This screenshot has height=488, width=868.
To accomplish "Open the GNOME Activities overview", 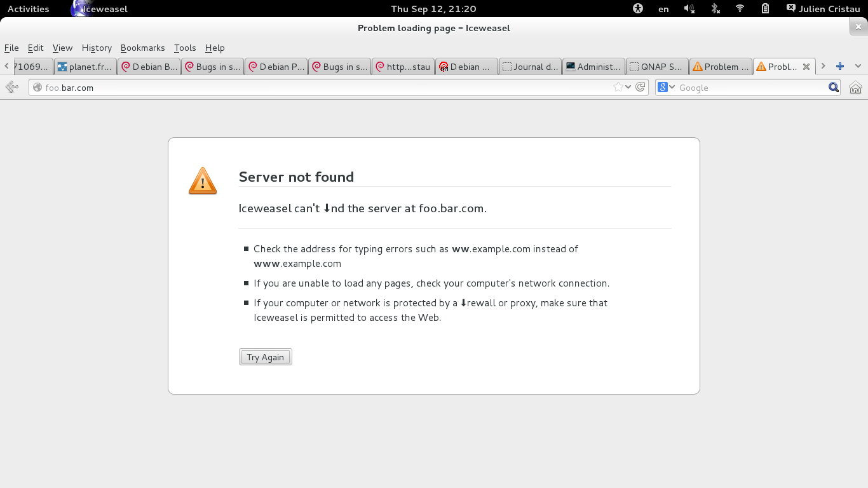I will click(28, 9).
